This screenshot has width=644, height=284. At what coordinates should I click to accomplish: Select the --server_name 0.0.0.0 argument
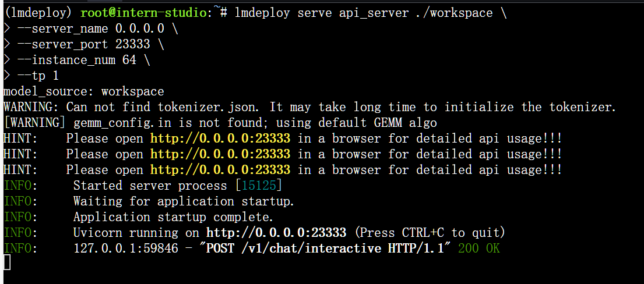pos(91,29)
